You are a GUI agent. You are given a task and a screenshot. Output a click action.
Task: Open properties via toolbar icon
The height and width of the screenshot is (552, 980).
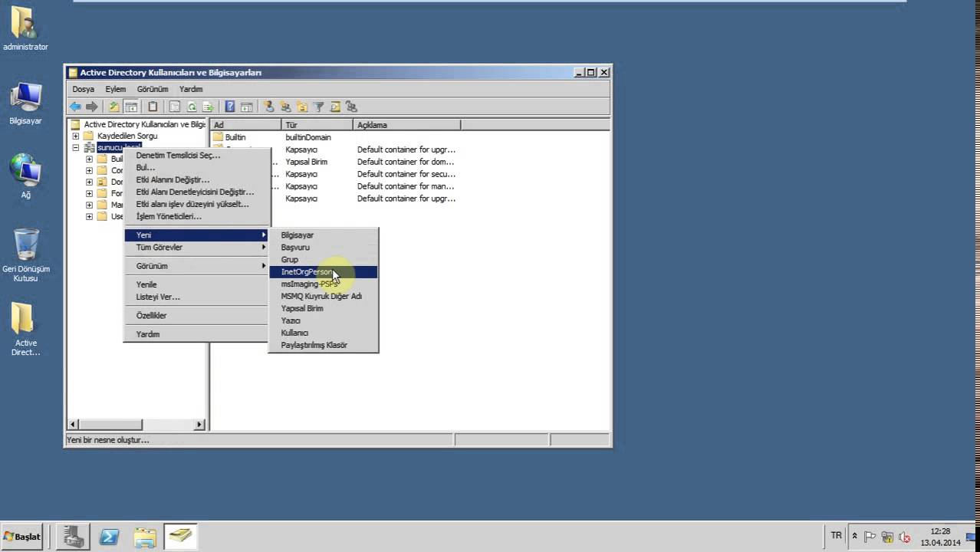point(175,107)
